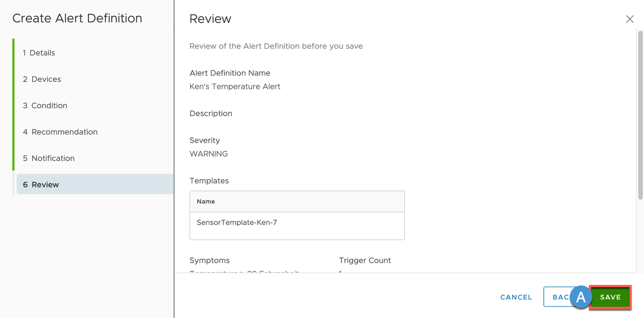
Task: Select step 4 Recommendation
Action: (x=60, y=132)
